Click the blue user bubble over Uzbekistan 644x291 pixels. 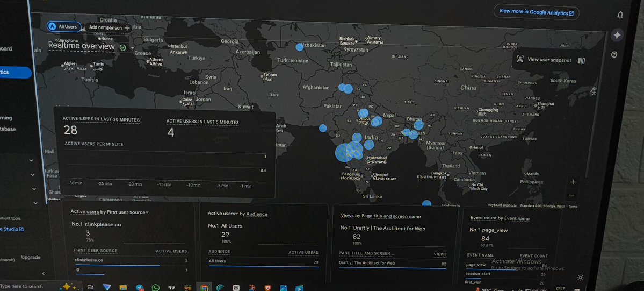[x=299, y=47]
